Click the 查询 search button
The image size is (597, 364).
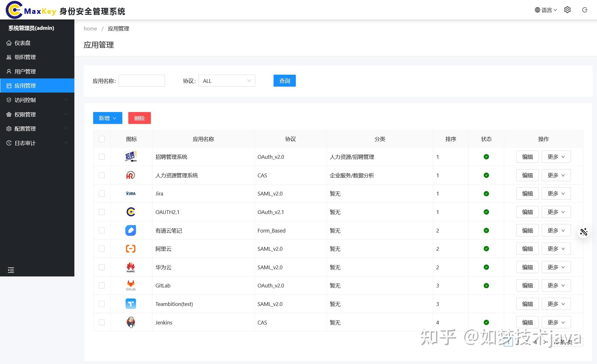pos(284,81)
